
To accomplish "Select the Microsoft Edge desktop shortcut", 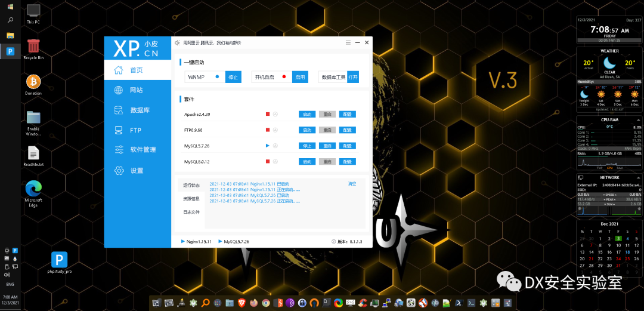I will pyautogui.click(x=33, y=194).
